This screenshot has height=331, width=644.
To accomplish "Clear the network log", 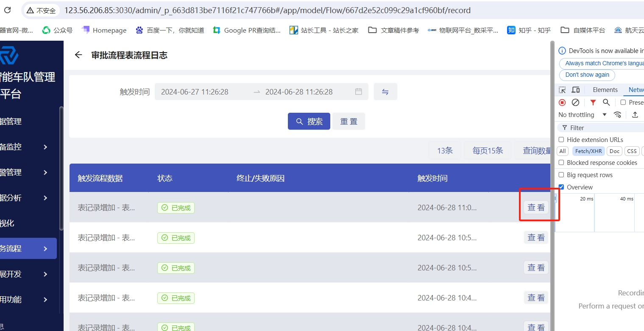I will [575, 102].
